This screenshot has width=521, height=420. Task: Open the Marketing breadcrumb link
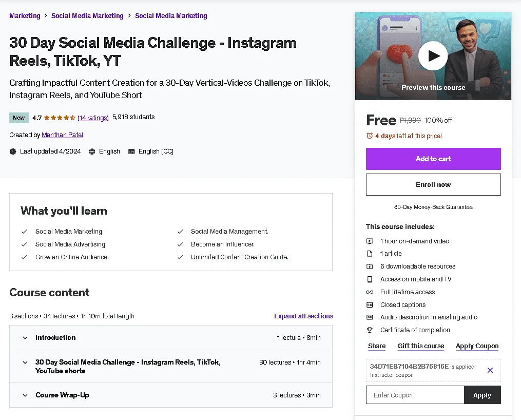[25, 15]
